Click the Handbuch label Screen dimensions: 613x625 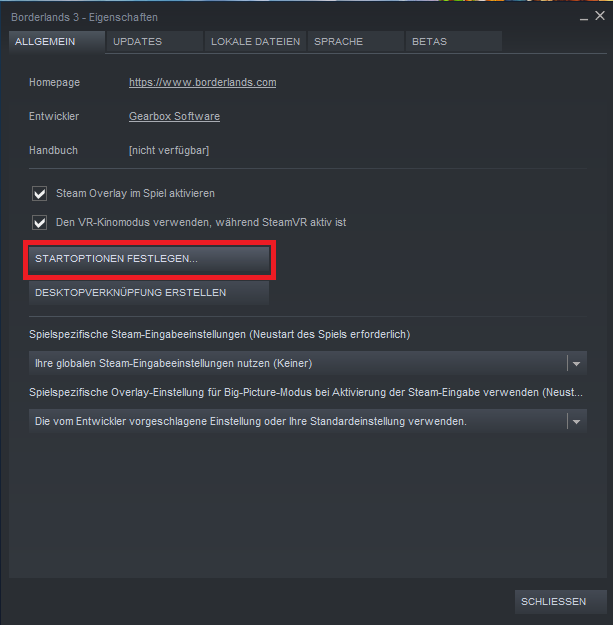[53, 150]
